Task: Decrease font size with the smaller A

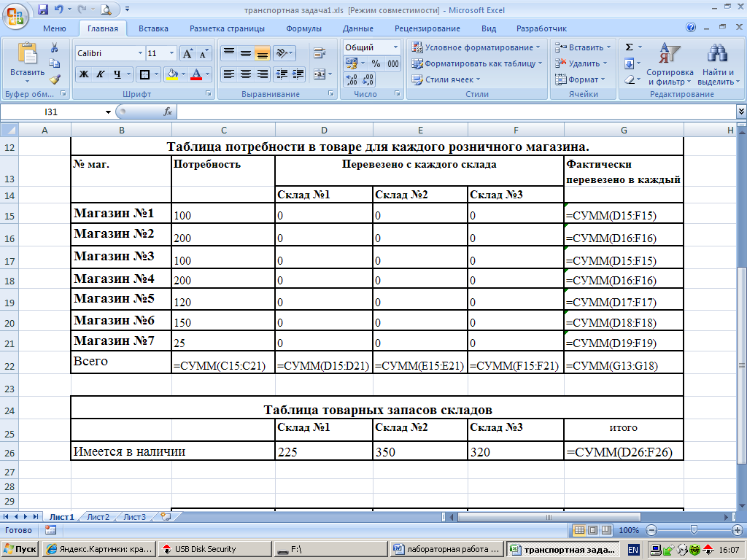Action: coord(204,53)
